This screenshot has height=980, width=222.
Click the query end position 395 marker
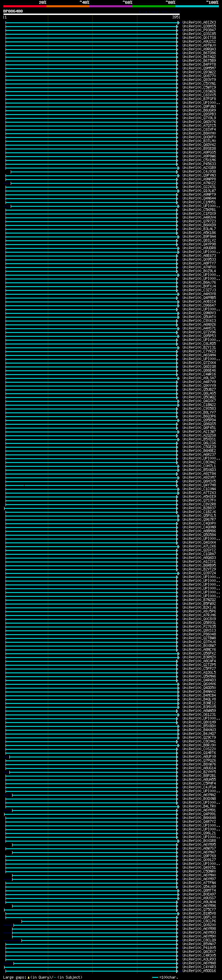175,17
